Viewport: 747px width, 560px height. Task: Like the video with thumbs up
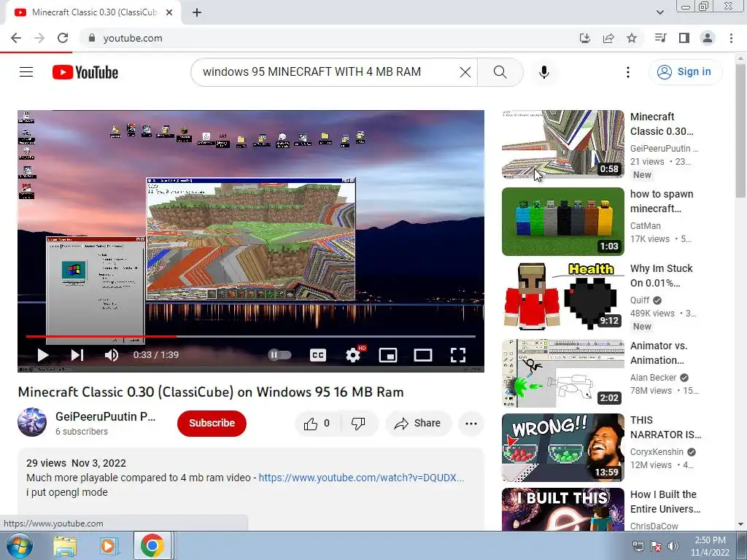[x=318, y=423]
